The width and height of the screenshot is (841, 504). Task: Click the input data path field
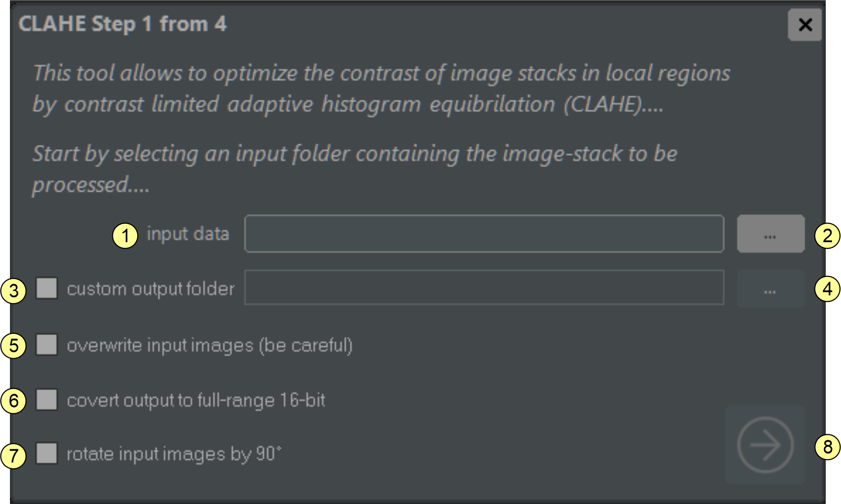(x=484, y=233)
